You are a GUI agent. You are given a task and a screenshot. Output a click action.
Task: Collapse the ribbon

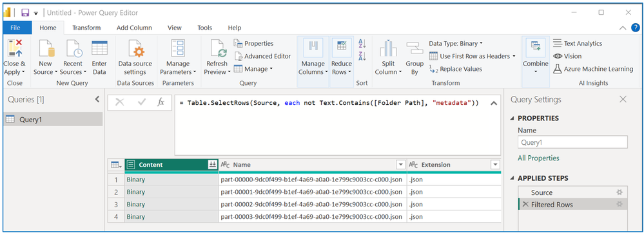pos(623,28)
